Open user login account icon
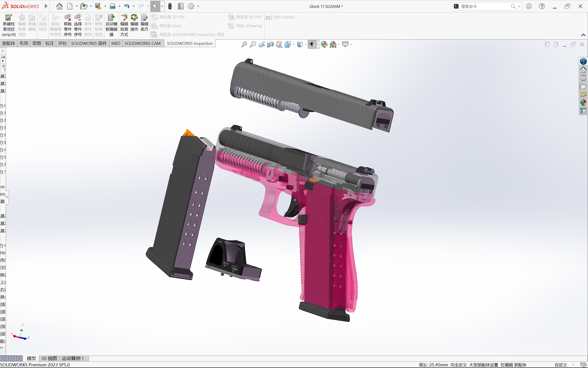Image resolution: width=588 pixels, height=368 pixels. click(529, 6)
